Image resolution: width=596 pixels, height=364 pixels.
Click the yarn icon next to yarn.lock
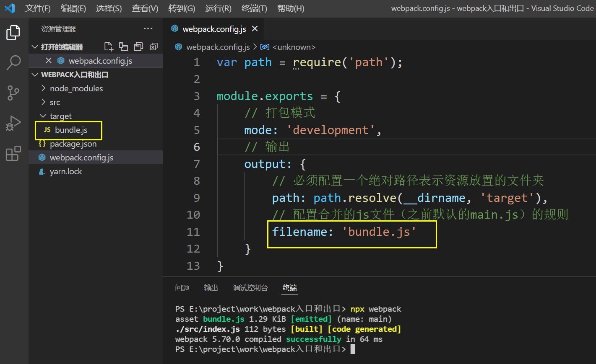pyautogui.click(x=42, y=171)
